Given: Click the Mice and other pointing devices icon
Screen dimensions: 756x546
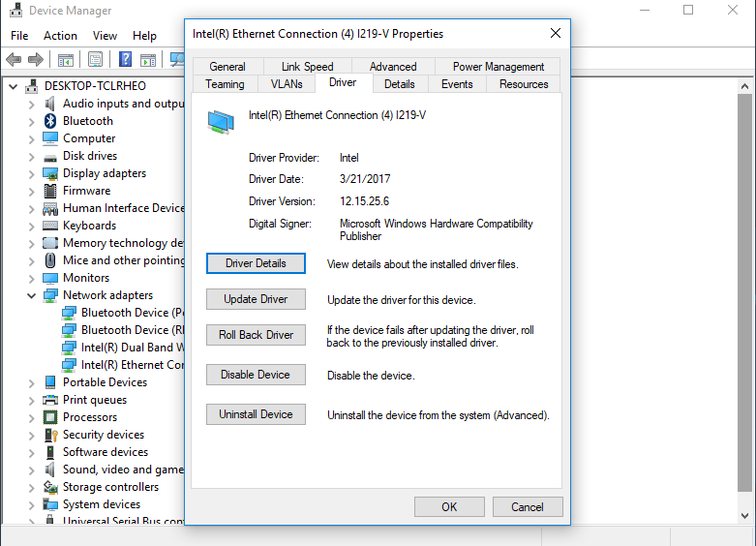Looking at the screenshot, I should (50, 260).
